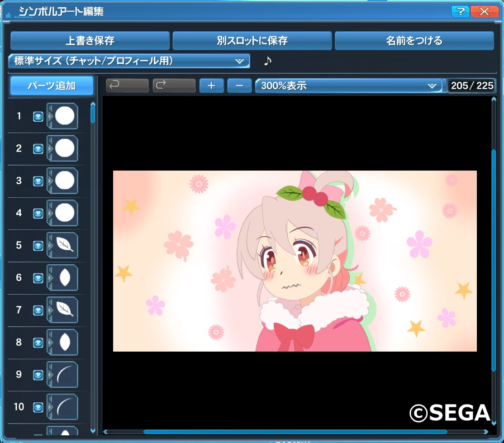Expand layer 10 group triangle

50,407
